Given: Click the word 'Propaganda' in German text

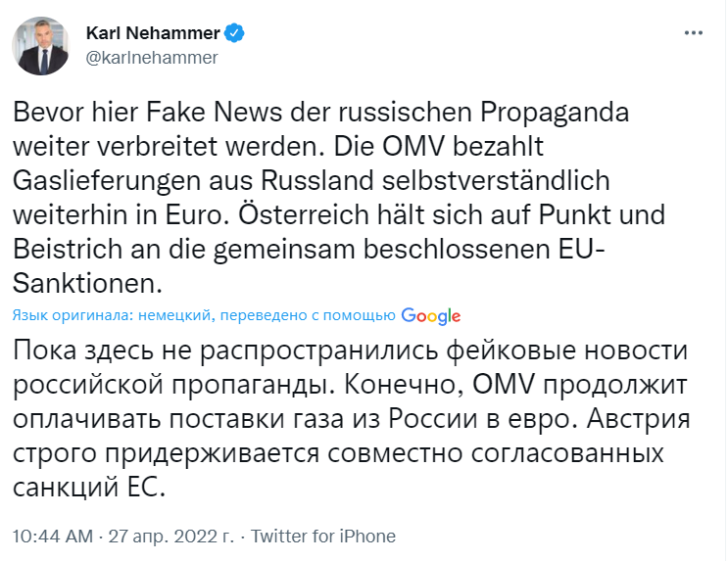Looking at the screenshot, I should coord(555,113).
